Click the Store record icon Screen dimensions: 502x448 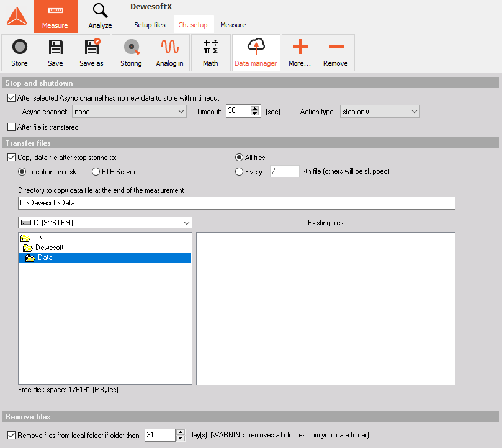[x=19, y=47]
